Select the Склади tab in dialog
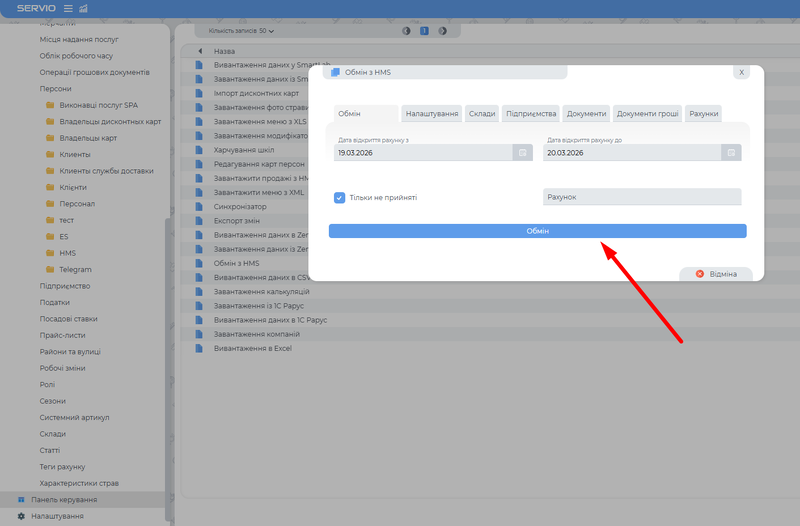 tap(481, 114)
